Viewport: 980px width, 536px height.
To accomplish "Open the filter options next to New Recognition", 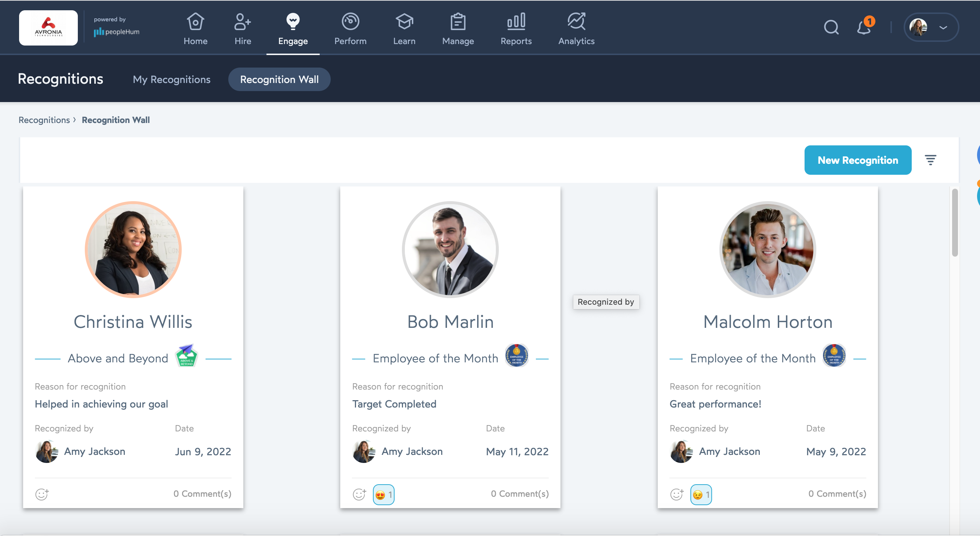I will [x=931, y=160].
